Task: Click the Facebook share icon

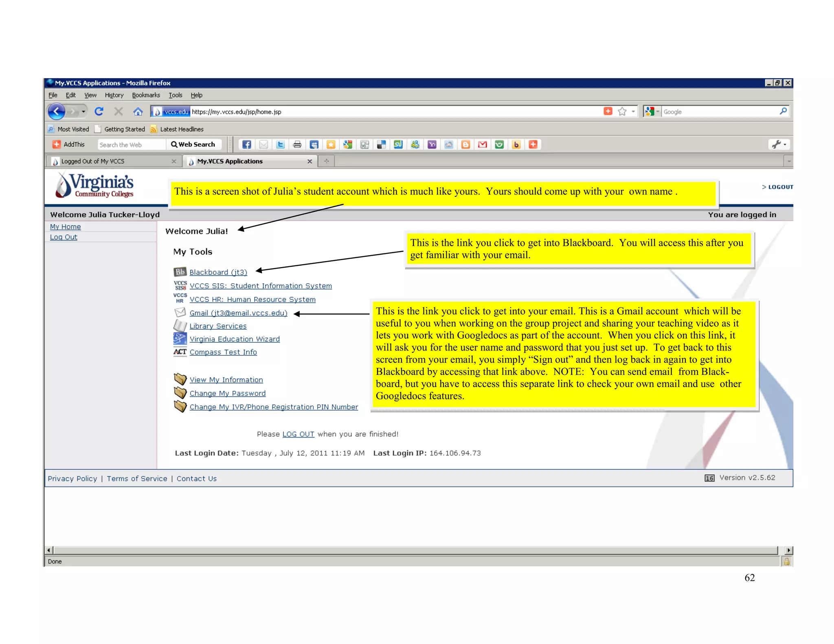Action: 246,145
